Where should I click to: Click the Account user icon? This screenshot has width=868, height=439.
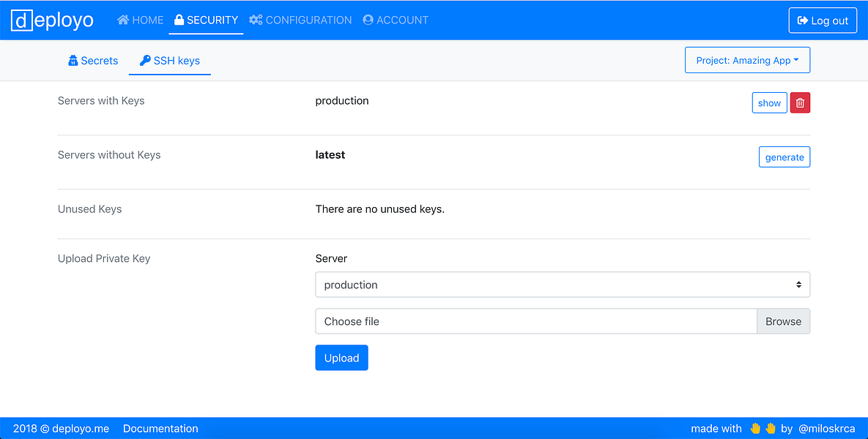[368, 20]
